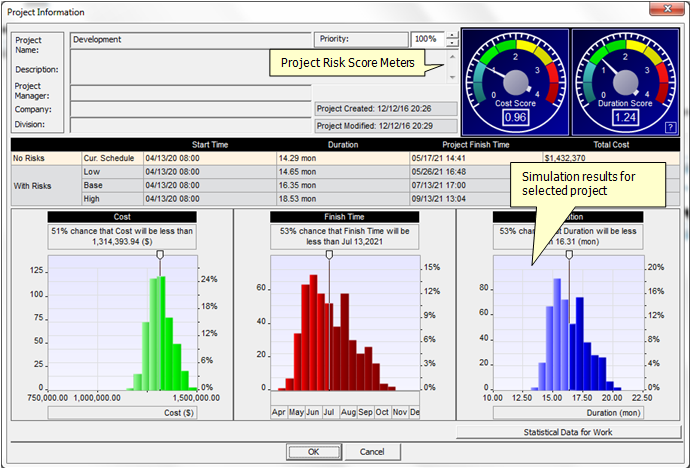
Task: Increase priority with the up spinner arrow
Action: point(452,35)
